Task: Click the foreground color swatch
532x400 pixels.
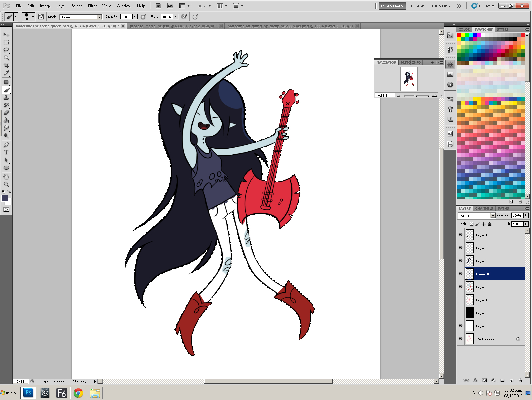Action: tap(5, 198)
